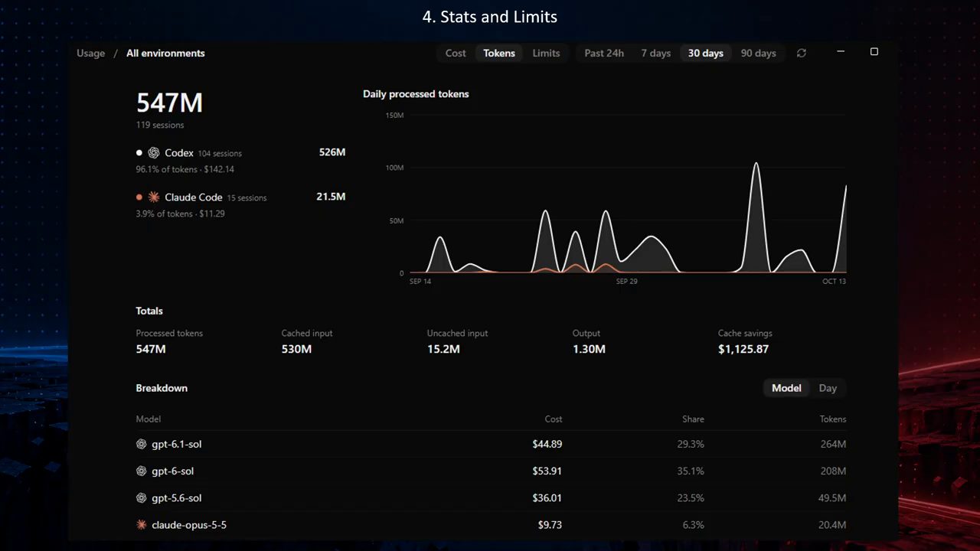Click the 15.2M uncached input value

(443, 349)
